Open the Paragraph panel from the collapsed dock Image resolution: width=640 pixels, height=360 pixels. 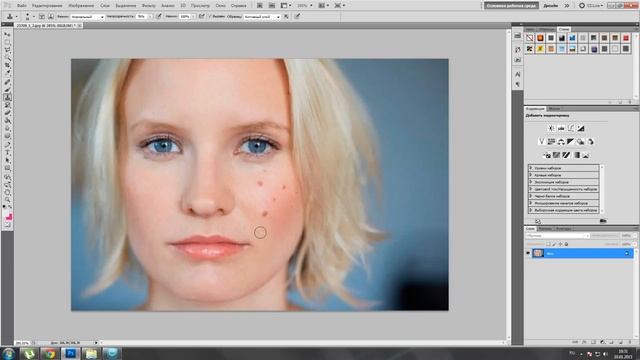tap(518, 84)
